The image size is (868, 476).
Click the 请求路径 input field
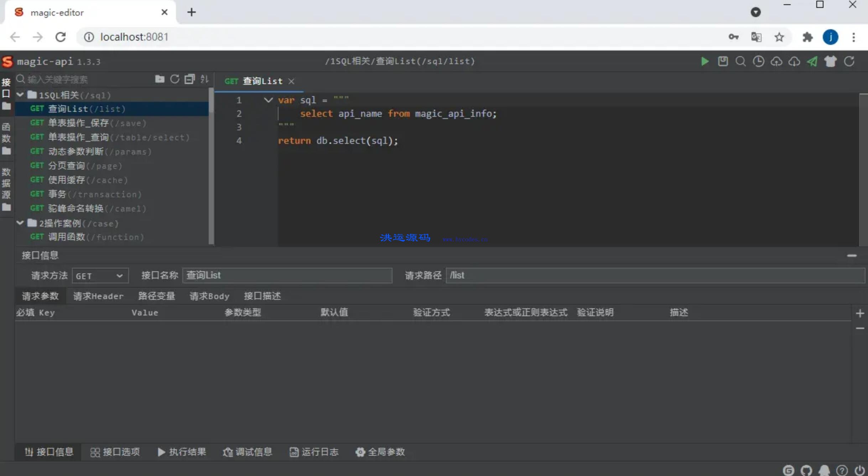click(655, 276)
